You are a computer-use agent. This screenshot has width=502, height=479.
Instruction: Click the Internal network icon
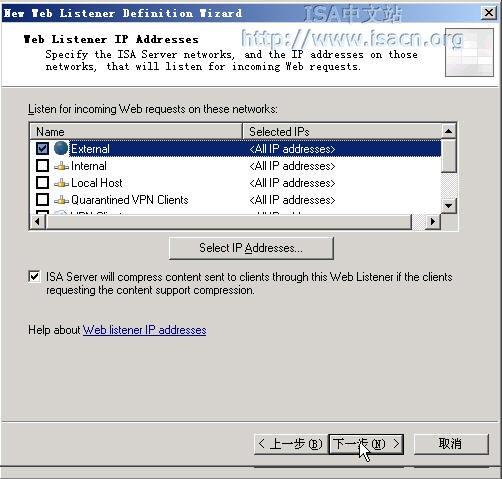tap(61, 166)
